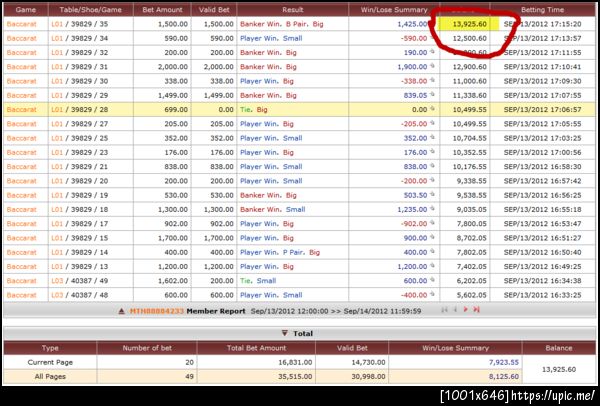
Task: Select the 'Tie. Small' result cell
Action: 258,281
